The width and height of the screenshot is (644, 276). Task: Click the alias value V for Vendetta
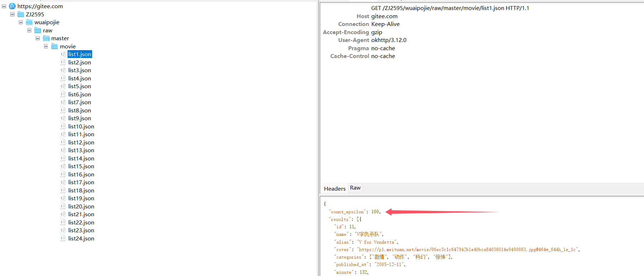(x=377, y=242)
